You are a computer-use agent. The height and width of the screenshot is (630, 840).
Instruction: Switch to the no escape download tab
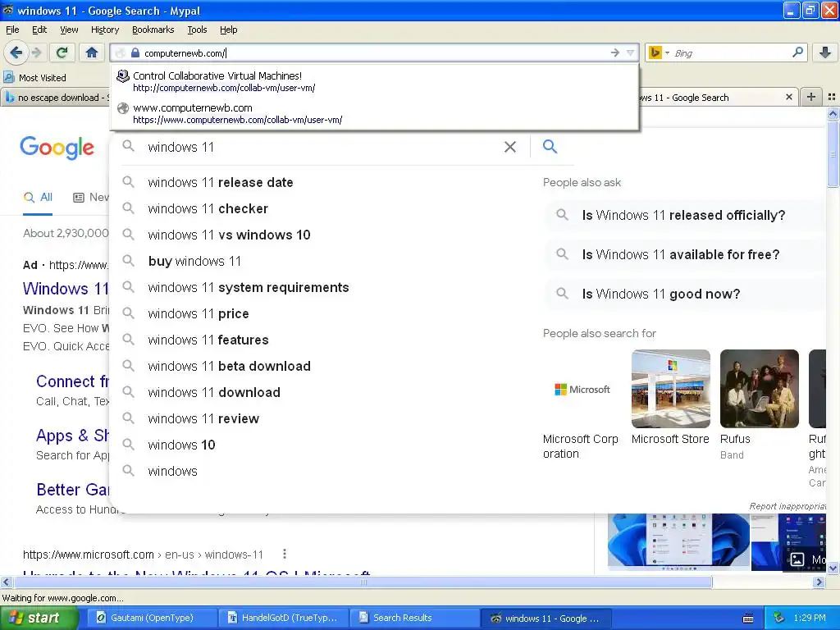(x=55, y=98)
